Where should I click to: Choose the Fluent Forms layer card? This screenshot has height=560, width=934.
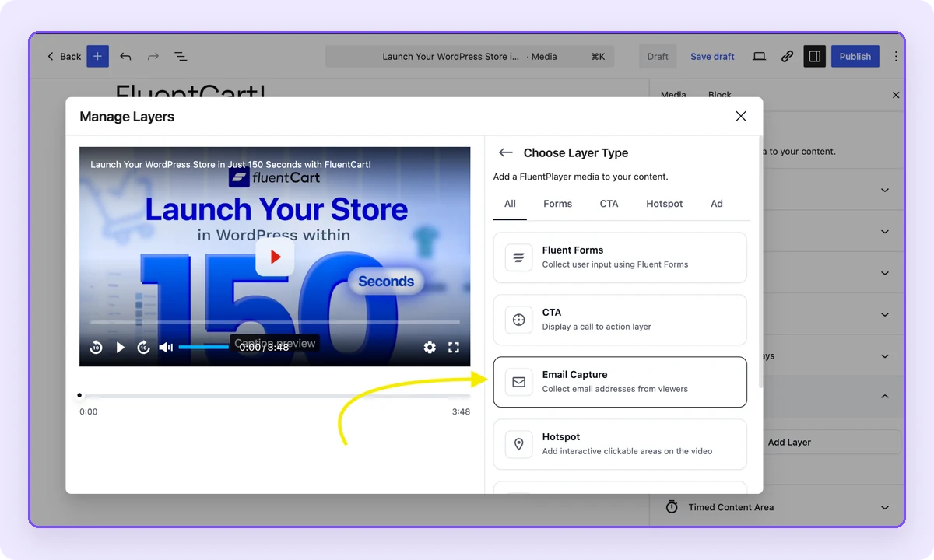620,257
